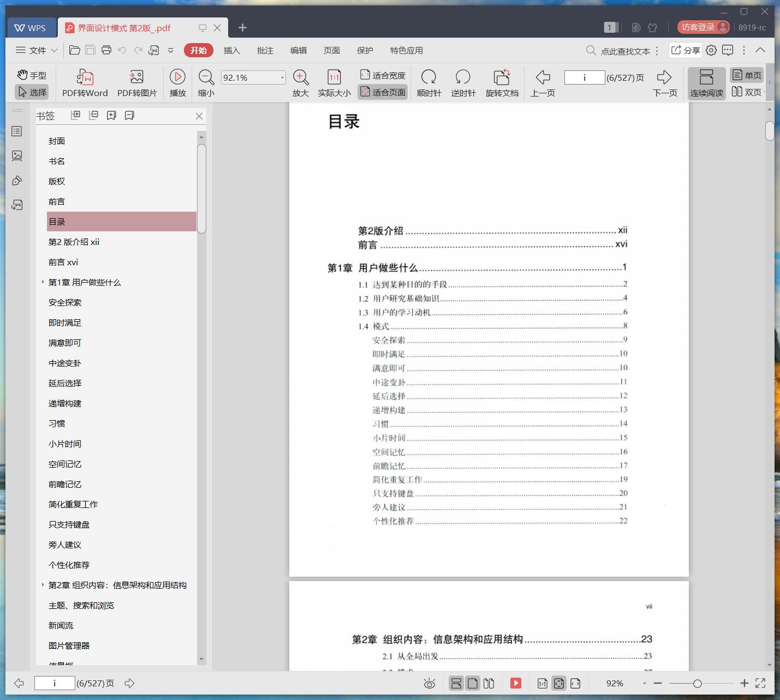Rotate view clockwise

click(429, 83)
